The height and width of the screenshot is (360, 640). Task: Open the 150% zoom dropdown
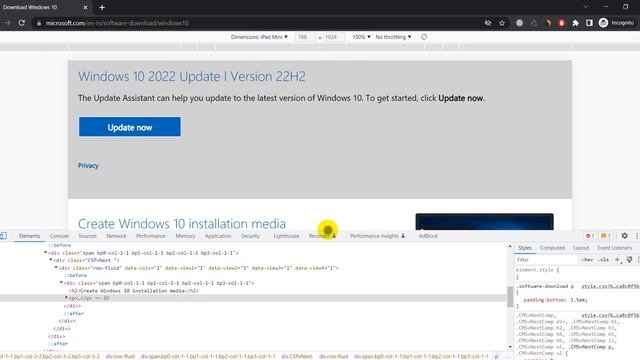point(361,37)
